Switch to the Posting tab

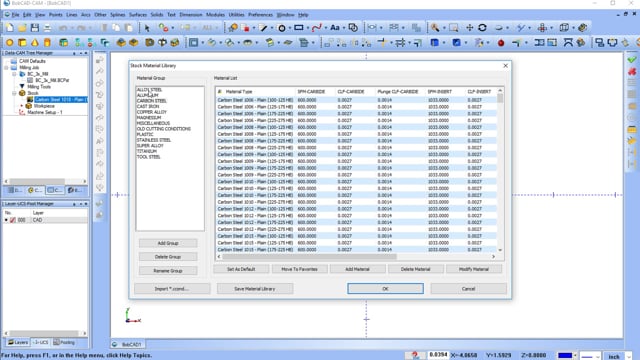[x=64, y=342]
